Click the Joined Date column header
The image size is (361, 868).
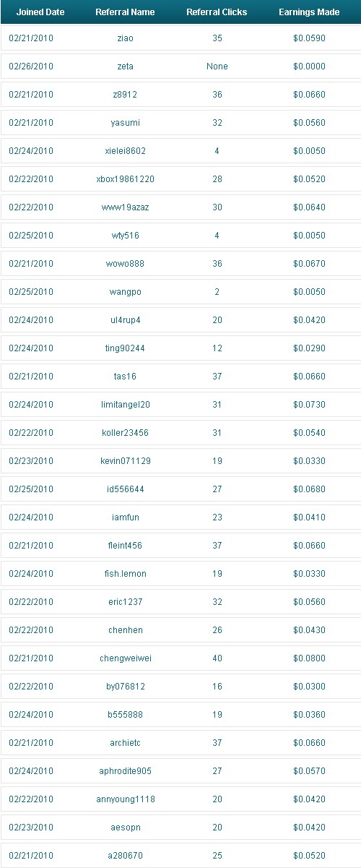click(x=40, y=12)
